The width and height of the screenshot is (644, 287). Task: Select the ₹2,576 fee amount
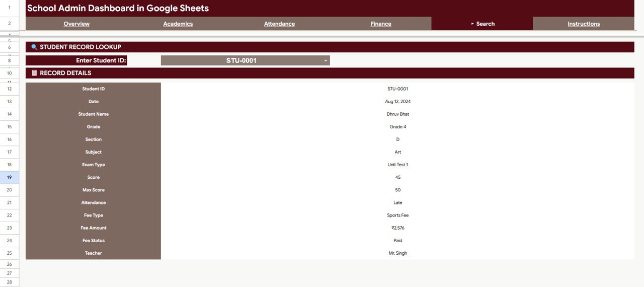click(397, 228)
